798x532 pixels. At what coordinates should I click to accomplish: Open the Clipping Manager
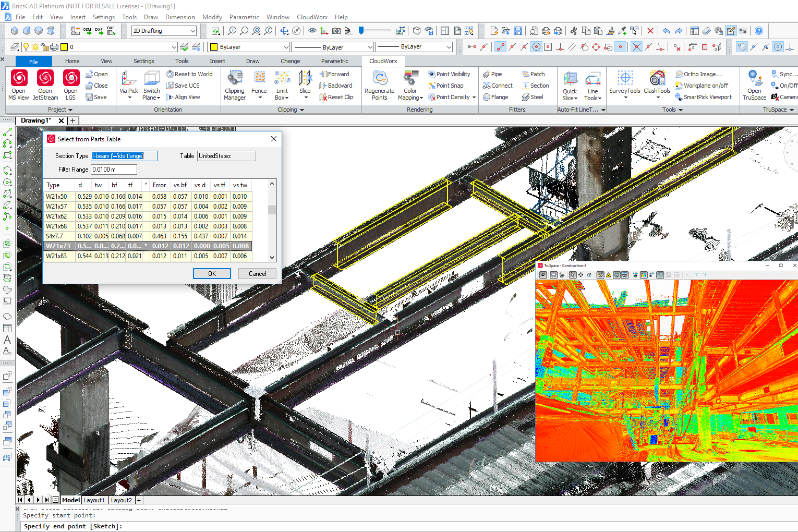click(235, 85)
